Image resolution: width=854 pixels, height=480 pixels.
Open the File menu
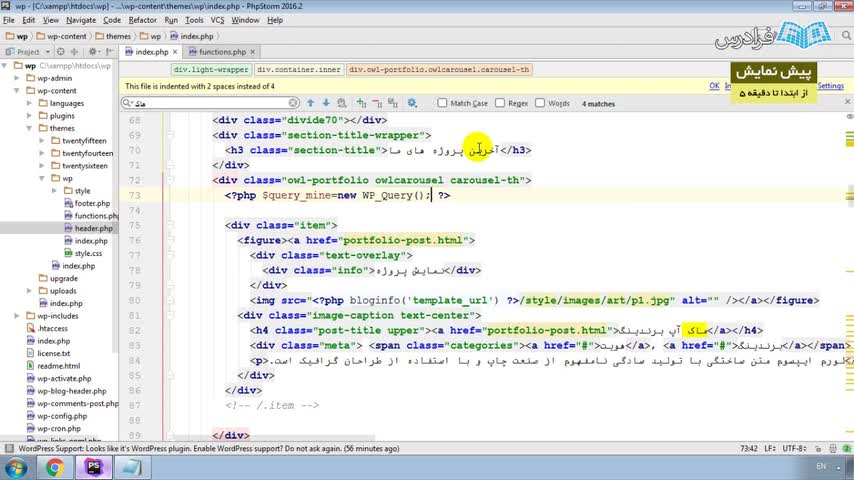(x=9, y=20)
